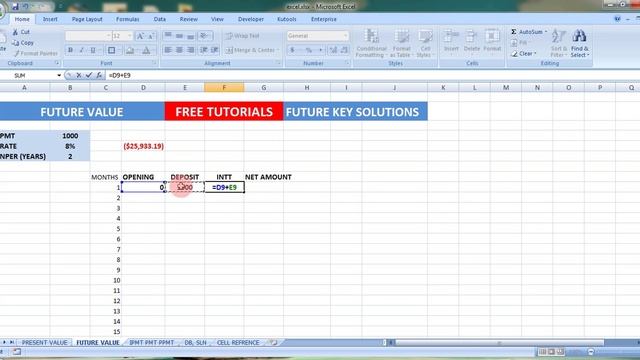Click the Insert Function fx icon

coord(99,76)
